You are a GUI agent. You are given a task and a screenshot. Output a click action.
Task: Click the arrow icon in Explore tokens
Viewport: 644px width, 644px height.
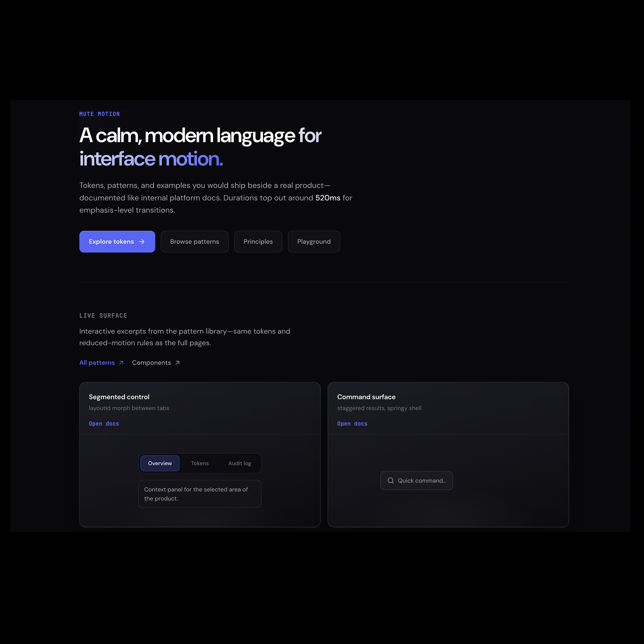pyautogui.click(x=142, y=242)
